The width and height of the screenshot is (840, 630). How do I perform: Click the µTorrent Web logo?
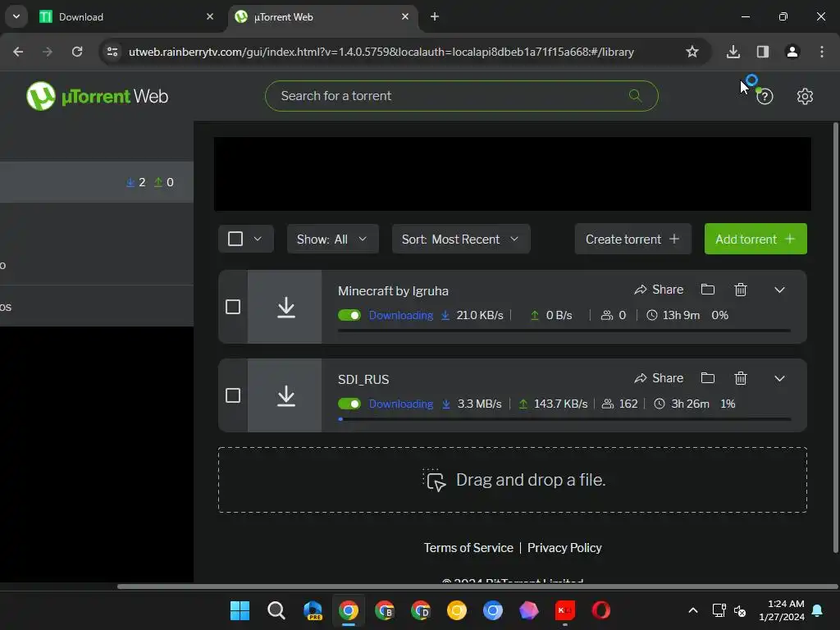(x=98, y=96)
